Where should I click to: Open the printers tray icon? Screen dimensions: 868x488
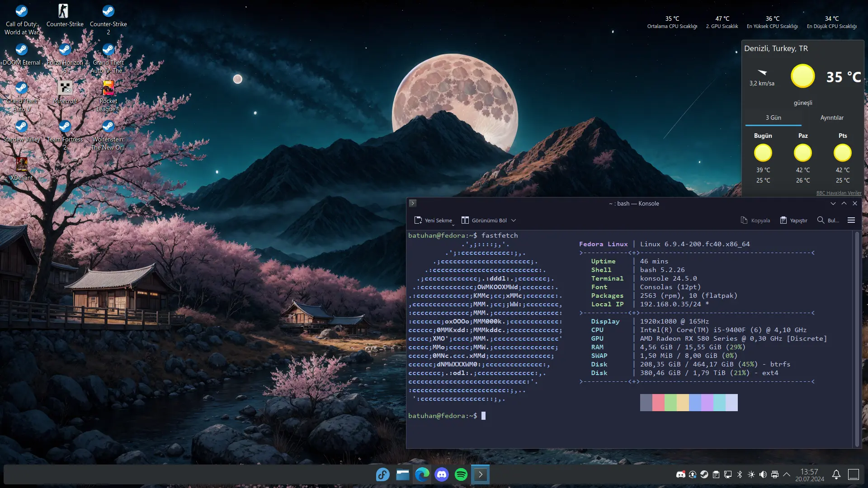775,474
